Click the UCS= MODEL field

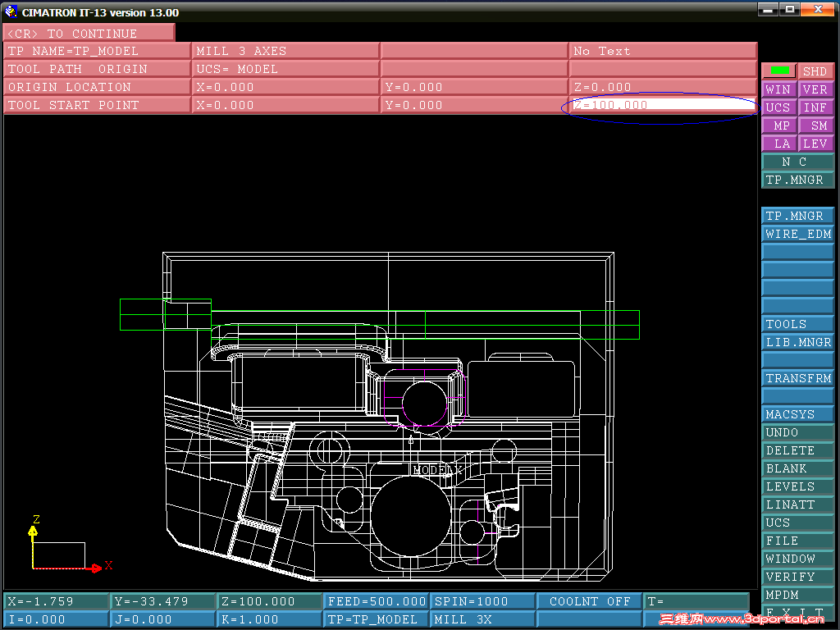coord(285,69)
